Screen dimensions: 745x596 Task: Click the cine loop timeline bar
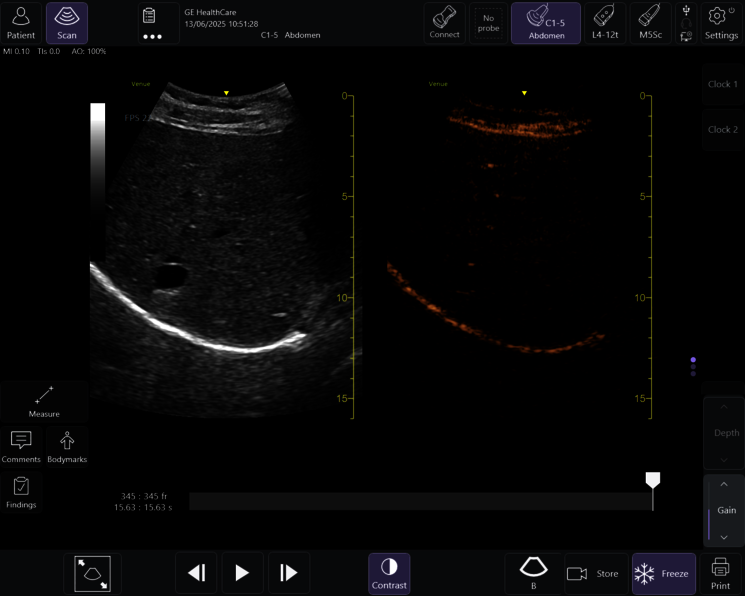click(x=420, y=501)
